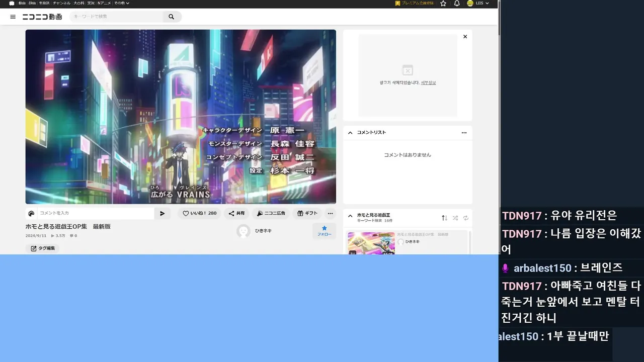Click video title ホモと見る遊戯王OP集 最新版

point(68,227)
